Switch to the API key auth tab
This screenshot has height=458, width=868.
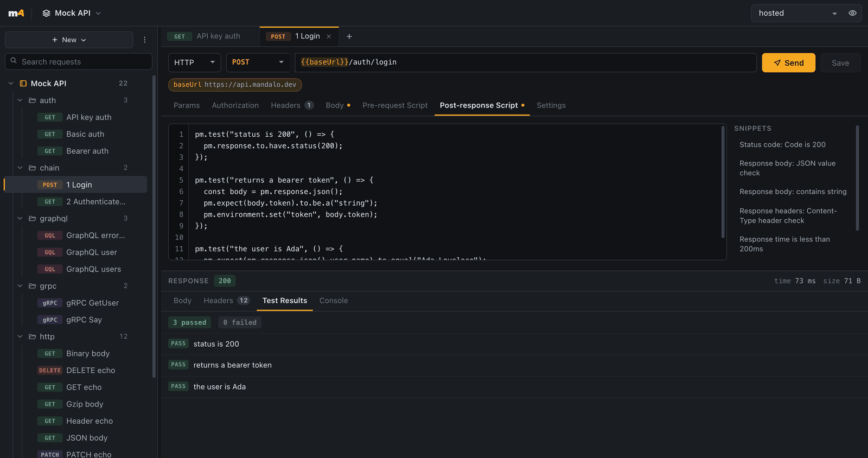click(210, 36)
